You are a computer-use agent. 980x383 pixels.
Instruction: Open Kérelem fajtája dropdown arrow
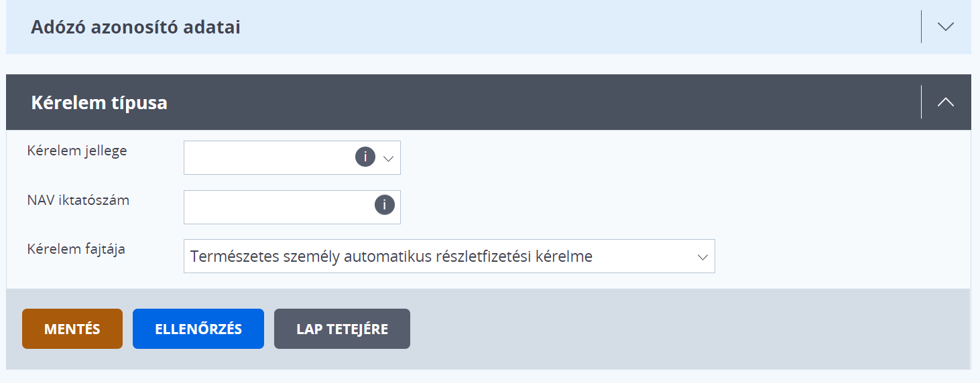702,257
